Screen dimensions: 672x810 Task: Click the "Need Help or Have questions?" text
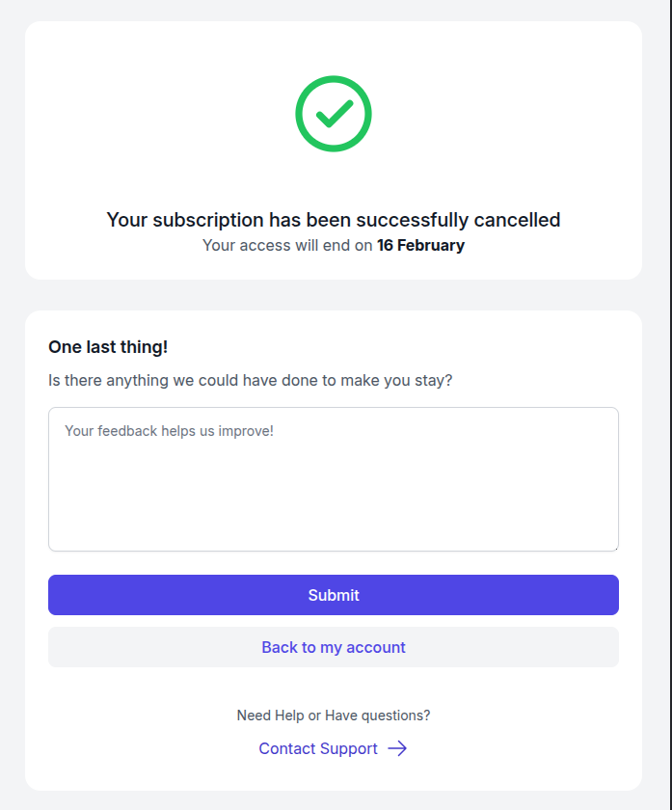(334, 715)
